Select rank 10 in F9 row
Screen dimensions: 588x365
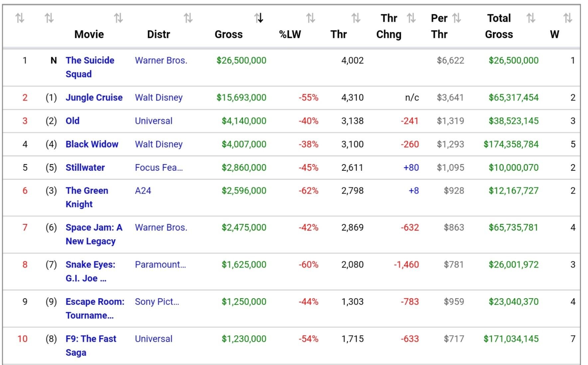(x=22, y=339)
